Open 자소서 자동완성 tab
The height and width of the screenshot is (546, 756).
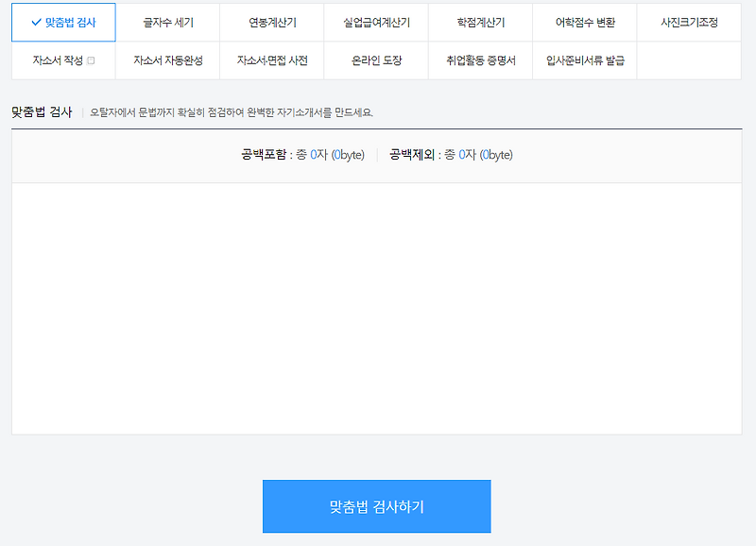pyautogui.click(x=168, y=60)
